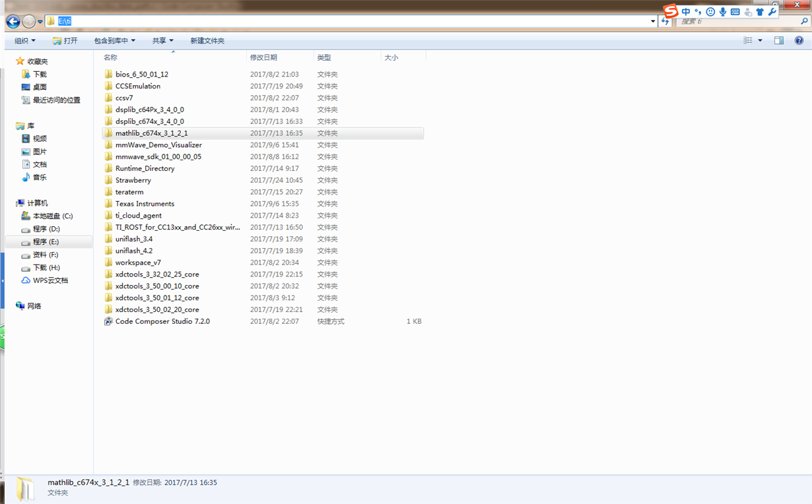Open the 包含到库中 dropdown menu
The image size is (812, 504).
[x=114, y=41]
